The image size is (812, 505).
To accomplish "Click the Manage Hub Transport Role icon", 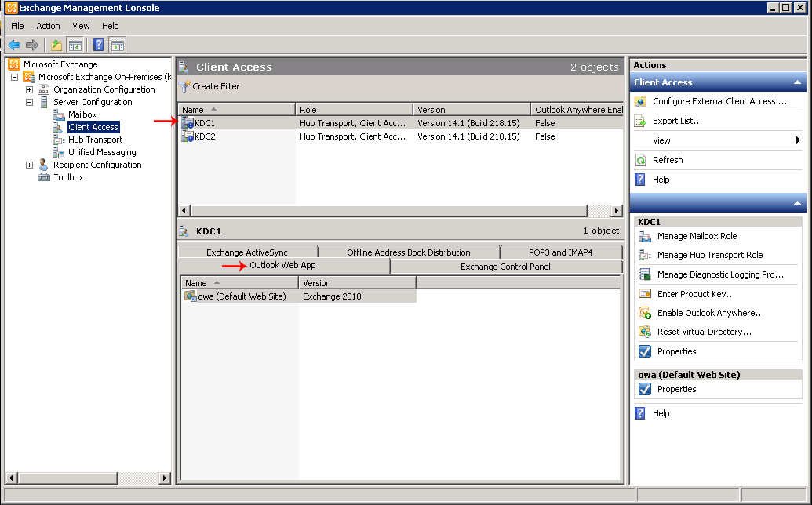I will pyautogui.click(x=645, y=255).
